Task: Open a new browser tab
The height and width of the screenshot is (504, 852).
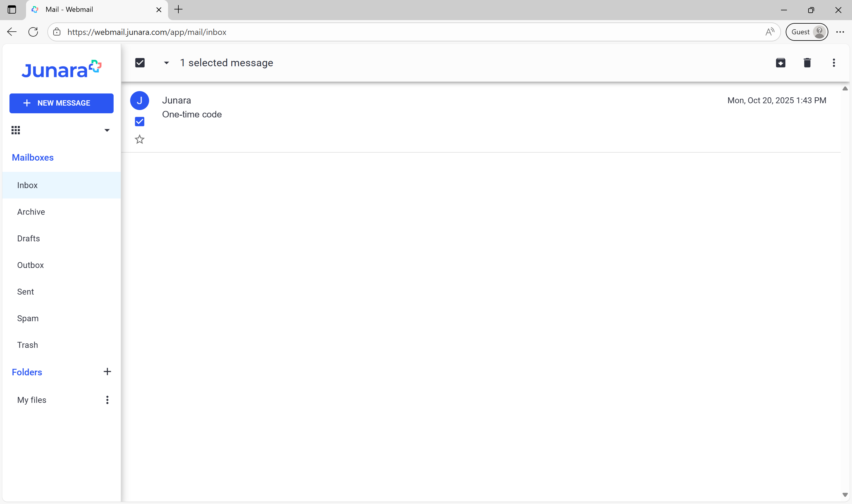Action: pos(178,9)
